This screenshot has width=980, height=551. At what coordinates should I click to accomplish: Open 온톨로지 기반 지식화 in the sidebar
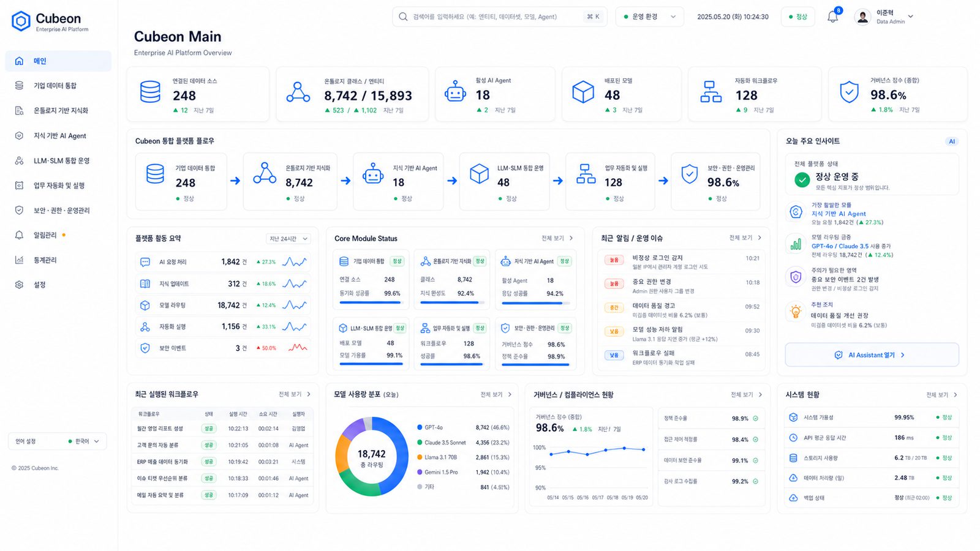pos(58,111)
